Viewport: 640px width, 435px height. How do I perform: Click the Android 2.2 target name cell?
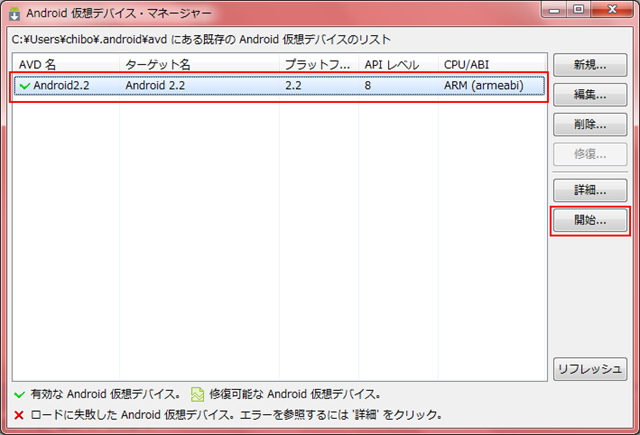pyautogui.click(x=155, y=86)
